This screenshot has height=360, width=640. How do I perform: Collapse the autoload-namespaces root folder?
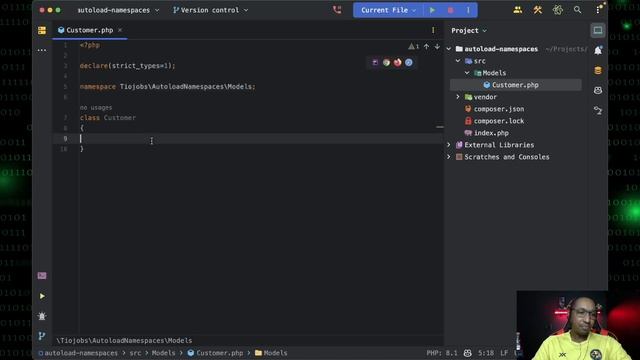tap(449, 49)
